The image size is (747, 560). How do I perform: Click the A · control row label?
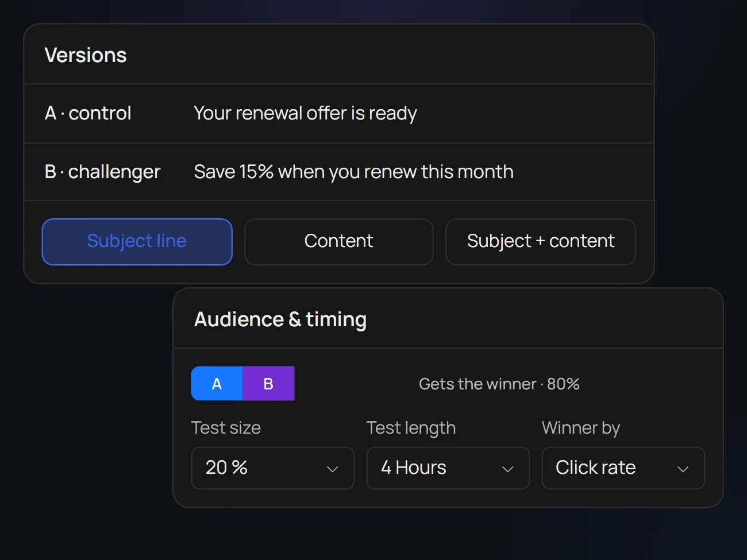tap(88, 113)
